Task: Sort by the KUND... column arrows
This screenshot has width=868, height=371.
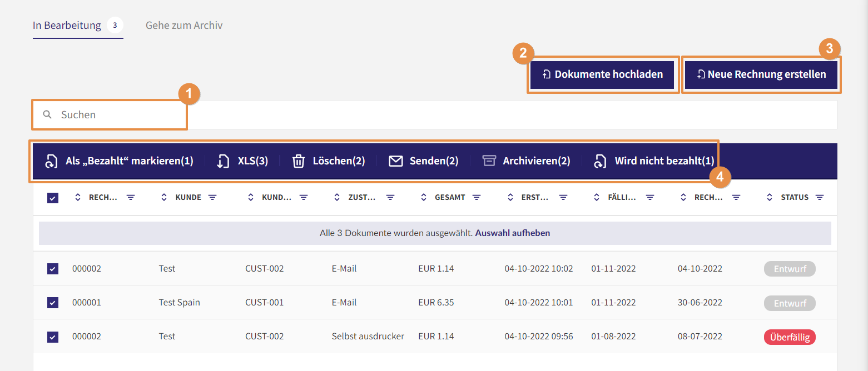Action: [250, 197]
